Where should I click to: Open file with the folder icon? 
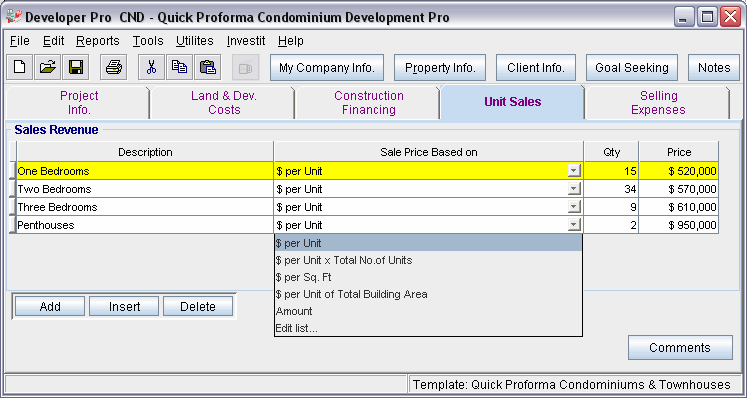[48, 67]
